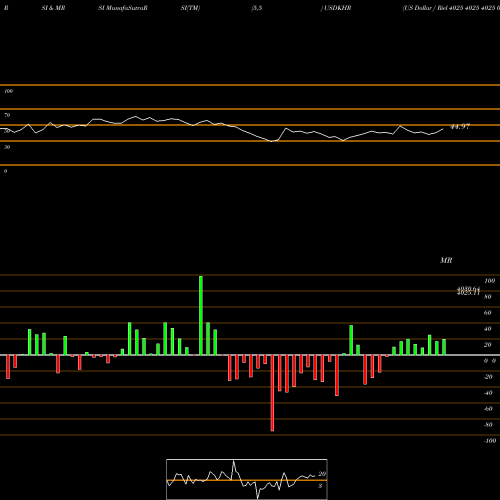This screenshot has height=500, width=500.
Task: Click the 'SI MunafaSutraR' header text
Action: click(123, 8)
